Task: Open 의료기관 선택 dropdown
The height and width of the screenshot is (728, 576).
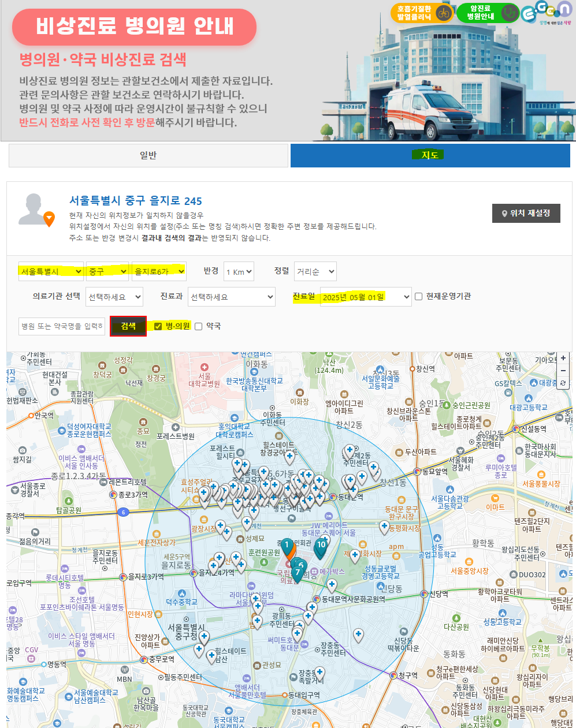Action: pyautogui.click(x=114, y=297)
